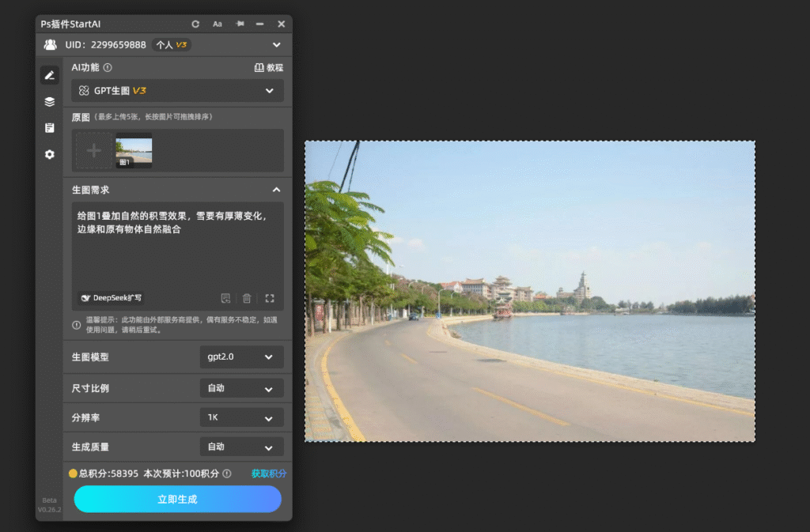Click the 本次预计:100积分 cost text
Screen dimensions: 810x532
point(181,474)
